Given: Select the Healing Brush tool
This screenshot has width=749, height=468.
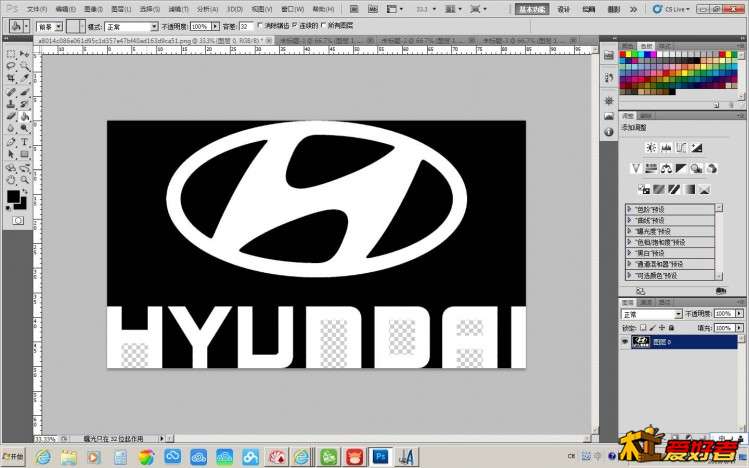Looking at the screenshot, I should [11, 92].
